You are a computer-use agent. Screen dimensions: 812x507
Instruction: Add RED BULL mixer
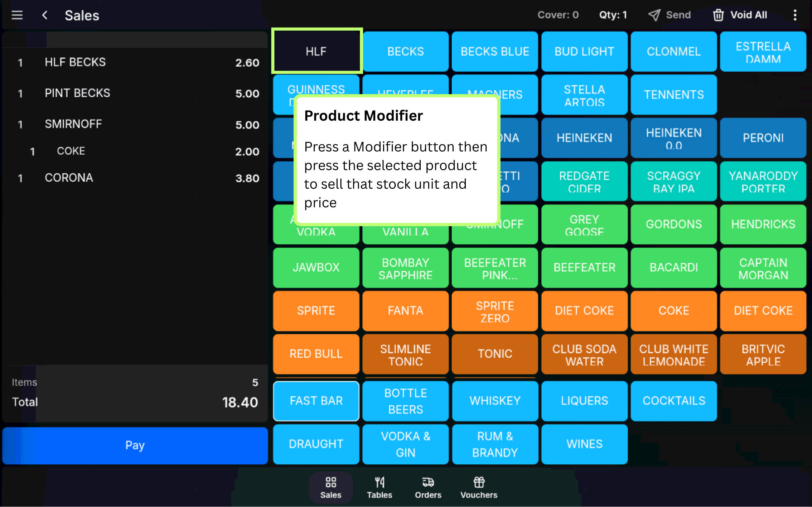316,354
